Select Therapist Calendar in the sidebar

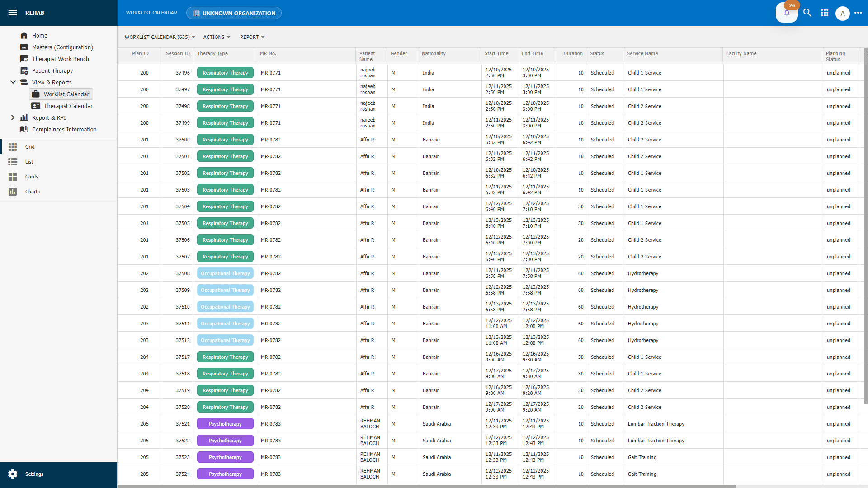point(68,106)
